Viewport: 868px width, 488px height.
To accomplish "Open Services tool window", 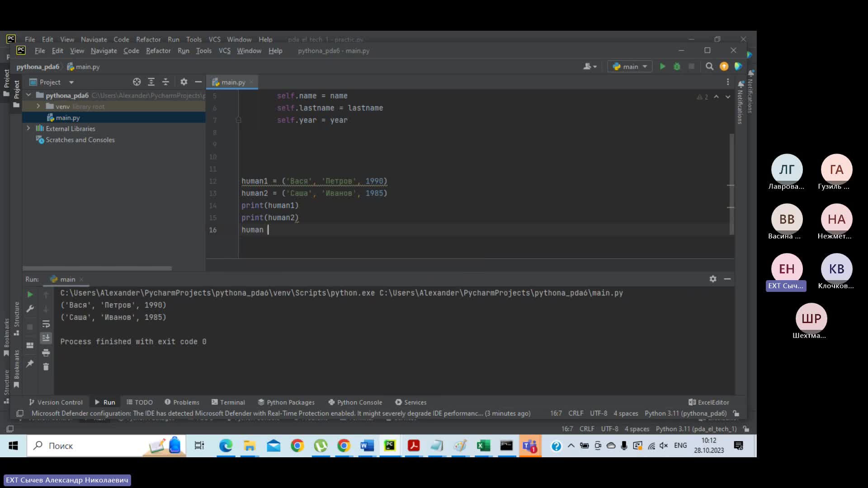I will pyautogui.click(x=410, y=402).
